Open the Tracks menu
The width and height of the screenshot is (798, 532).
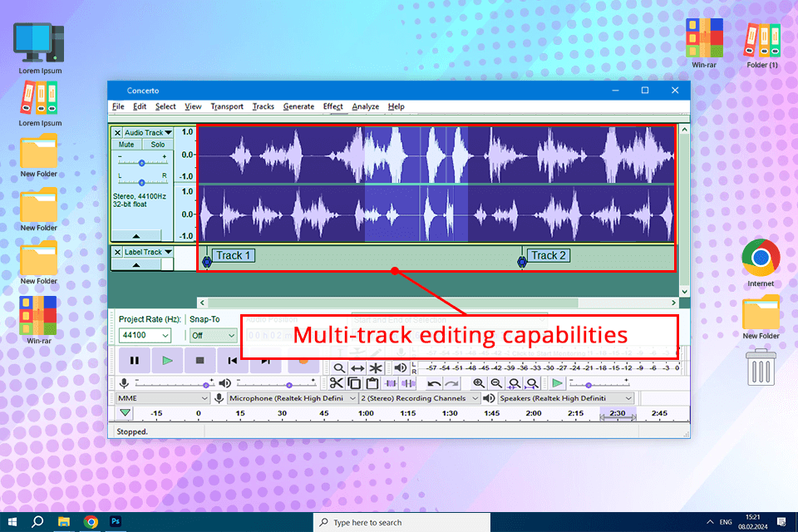264,106
